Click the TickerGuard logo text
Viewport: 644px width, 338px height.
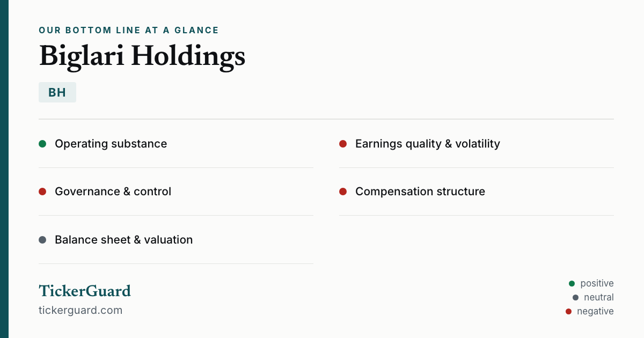[x=85, y=291]
